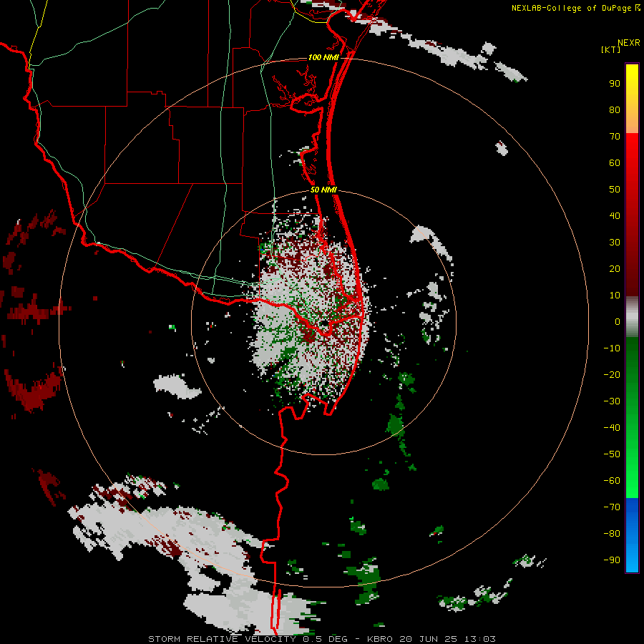Screen dimensions: 644x644
Task: Click the 100 NMI range ring label
Action: [x=323, y=57]
